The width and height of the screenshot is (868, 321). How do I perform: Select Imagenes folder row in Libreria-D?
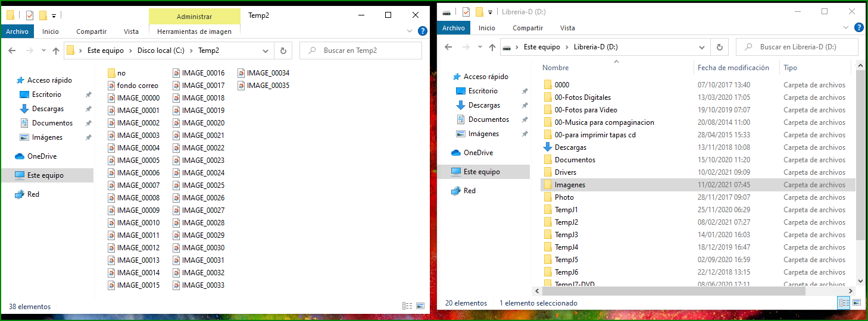tap(698, 185)
